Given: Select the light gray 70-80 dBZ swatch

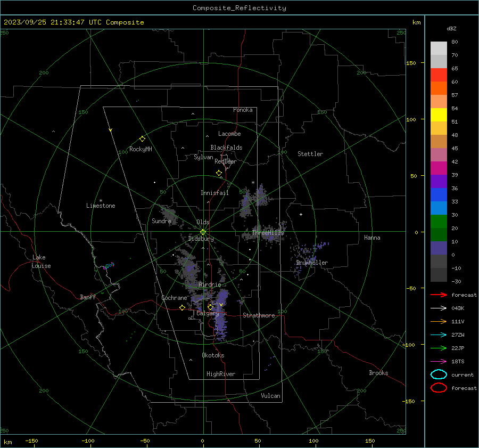Looking at the screenshot, I should coord(439,48).
